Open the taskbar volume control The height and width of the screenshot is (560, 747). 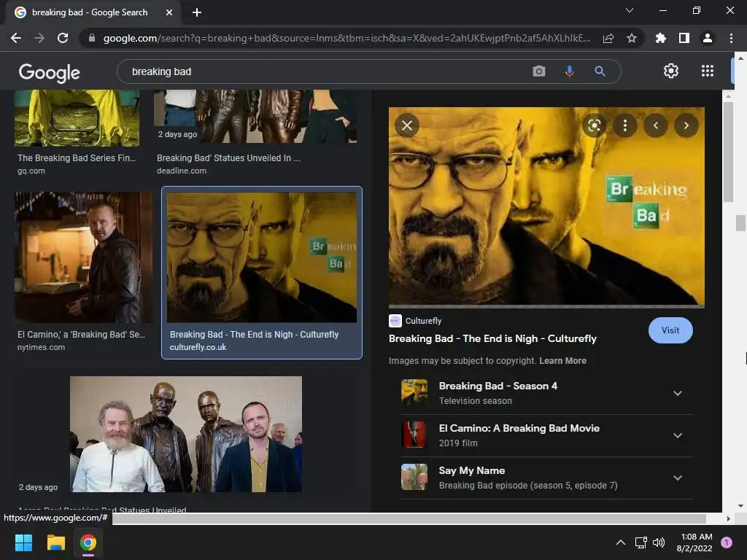(659, 542)
